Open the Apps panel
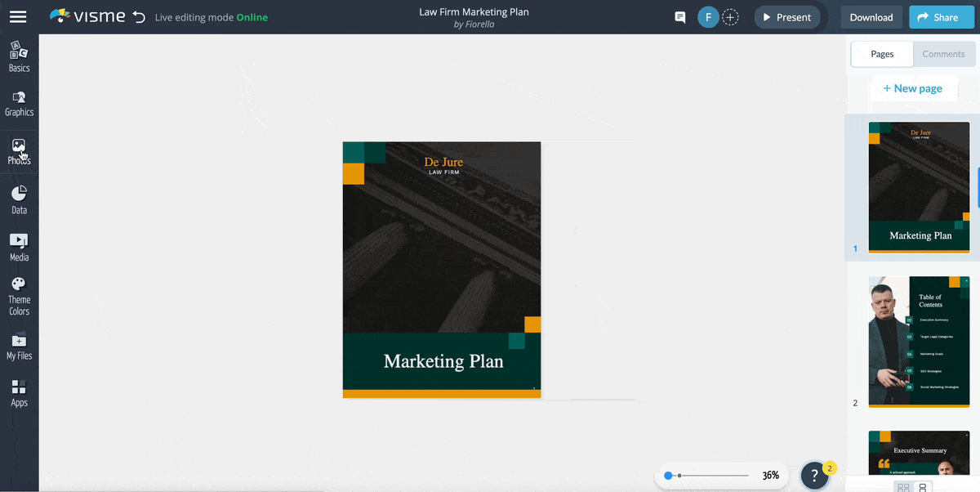Image resolution: width=980 pixels, height=492 pixels. click(19, 392)
